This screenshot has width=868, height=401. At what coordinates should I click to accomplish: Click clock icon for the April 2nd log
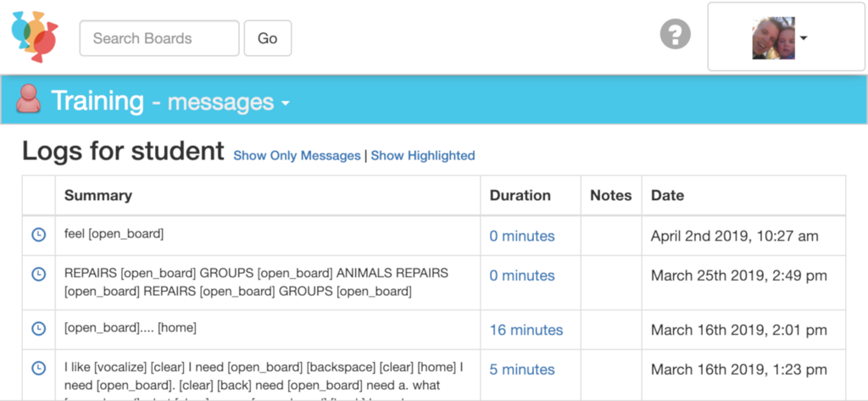pyautogui.click(x=38, y=235)
